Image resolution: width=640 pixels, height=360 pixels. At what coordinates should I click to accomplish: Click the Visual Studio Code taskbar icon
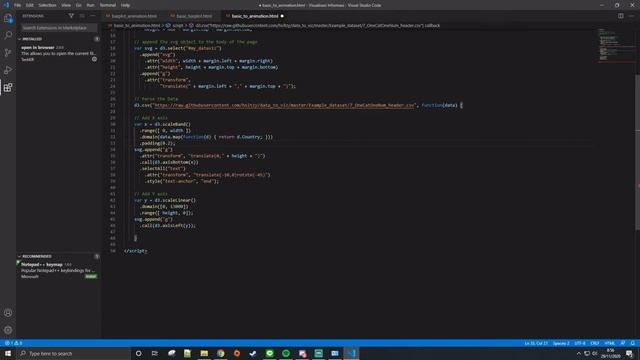(351, 353)
